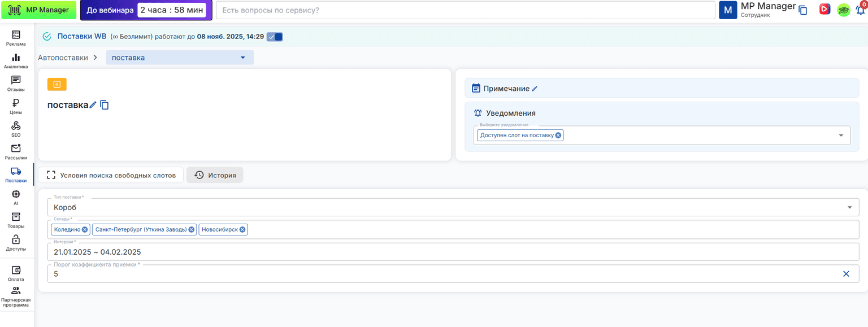Viewport: 868px width, 327px height.
Task: Click the Порог коэффициента приемки field
Action: coord(453,274)
